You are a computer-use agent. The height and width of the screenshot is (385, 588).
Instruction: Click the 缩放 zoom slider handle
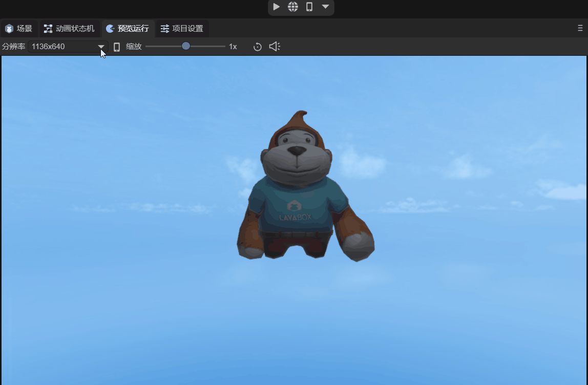point(186,47)
